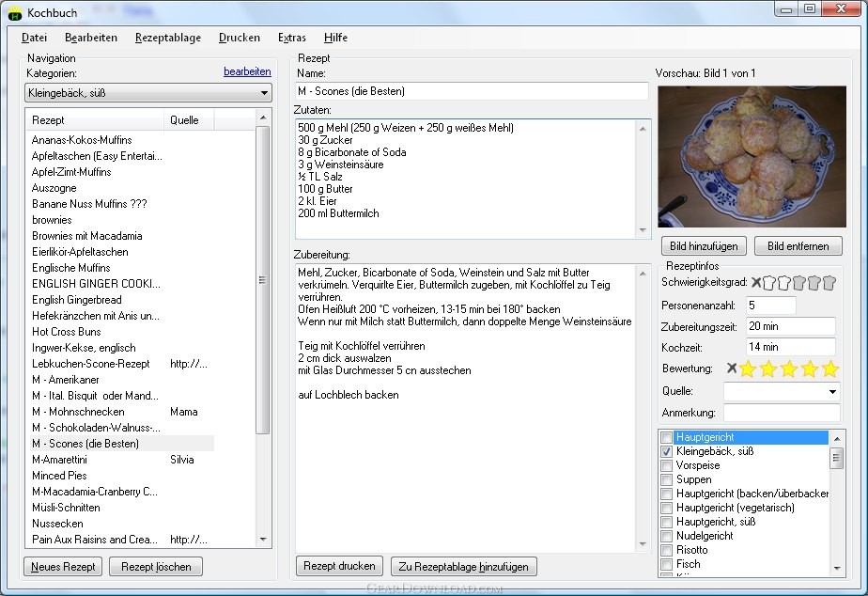
Task: Open the Rezeptablage menu
Action: coord(168,38)
